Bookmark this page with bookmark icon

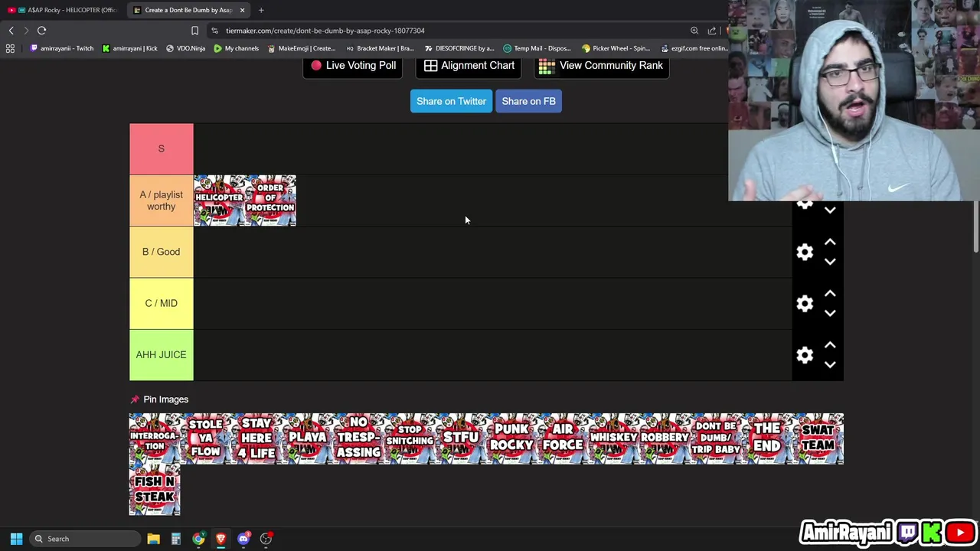tap(194, 31)
